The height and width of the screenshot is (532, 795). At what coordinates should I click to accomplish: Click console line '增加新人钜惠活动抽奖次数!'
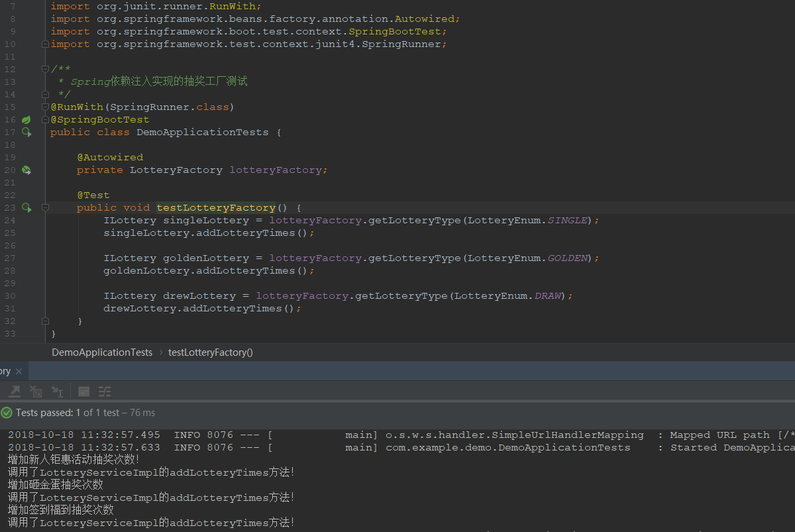[x=74, y=460]
